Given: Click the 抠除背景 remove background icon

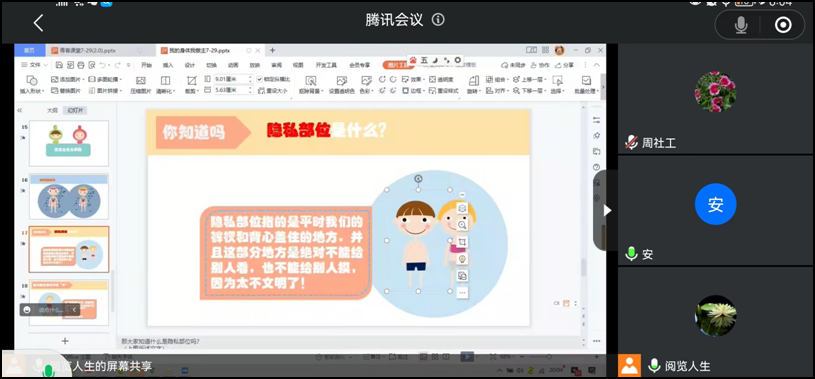Looking at the screenshot, I should 310,85.
